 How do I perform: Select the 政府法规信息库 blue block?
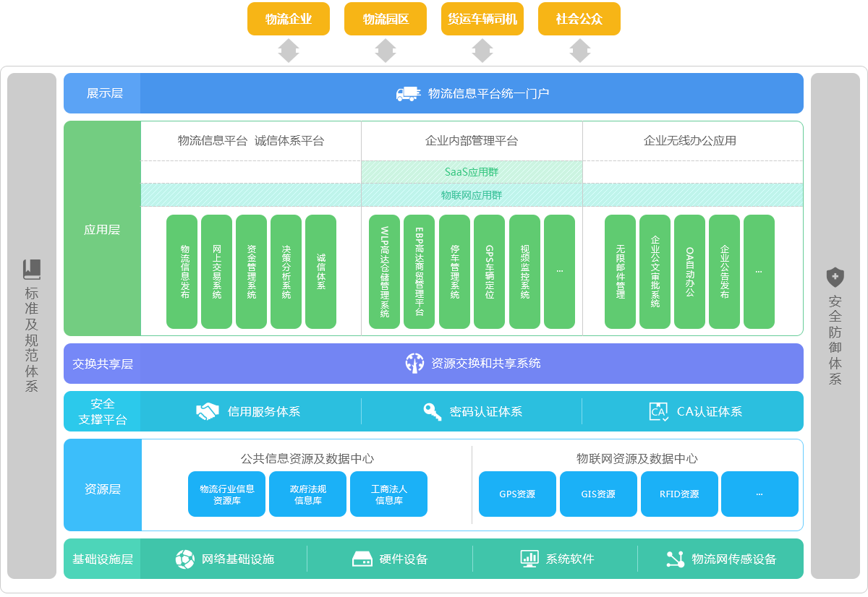coord(308,494)
